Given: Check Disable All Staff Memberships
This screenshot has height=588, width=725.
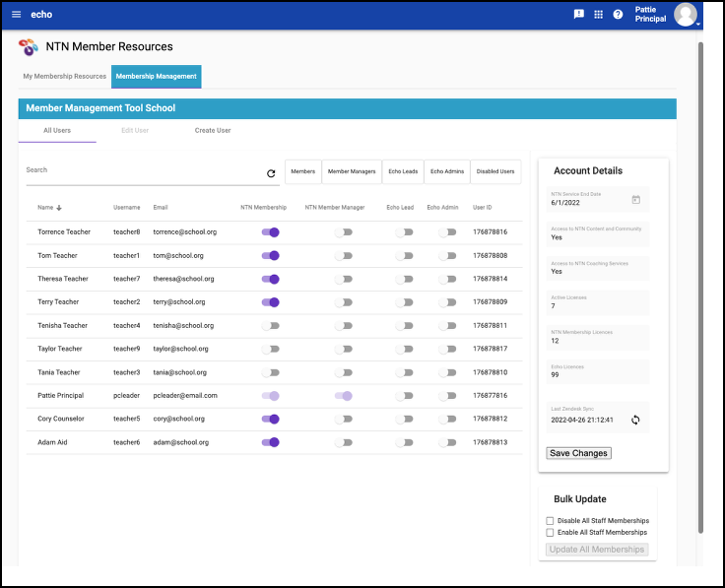Looking at the screenshot, I should click(550, 521).
